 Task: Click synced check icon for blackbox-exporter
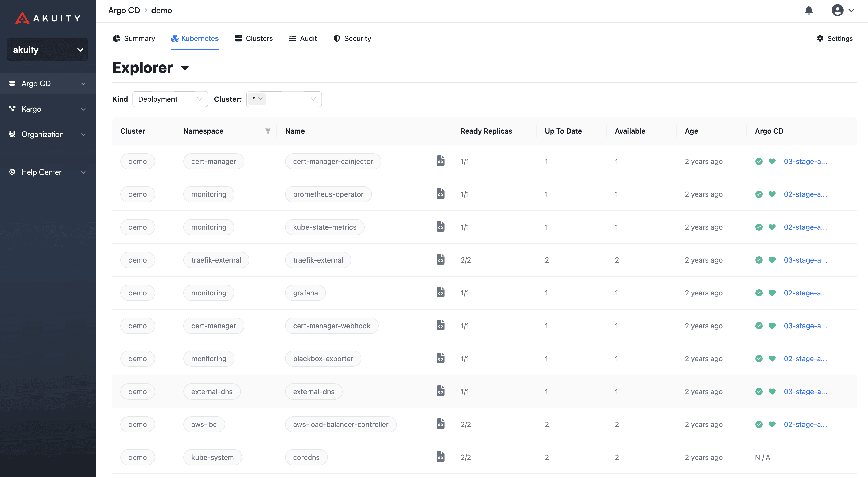coord(759,359)
